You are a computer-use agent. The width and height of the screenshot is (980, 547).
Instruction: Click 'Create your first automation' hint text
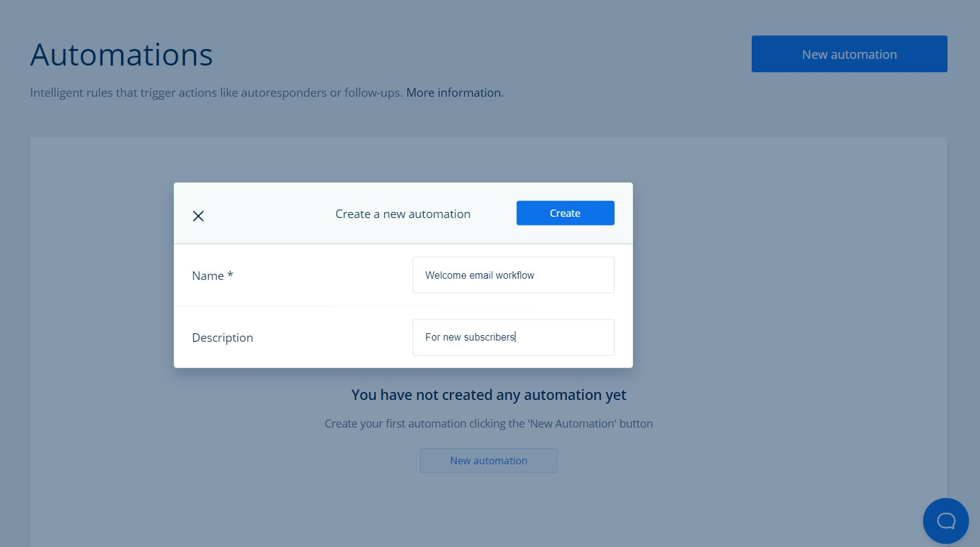[488, 423]
